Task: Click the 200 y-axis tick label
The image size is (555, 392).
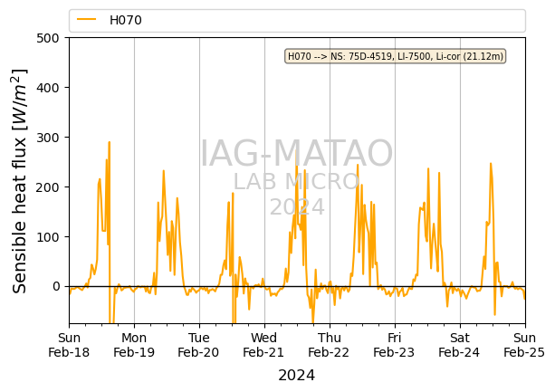Action: 48,187
